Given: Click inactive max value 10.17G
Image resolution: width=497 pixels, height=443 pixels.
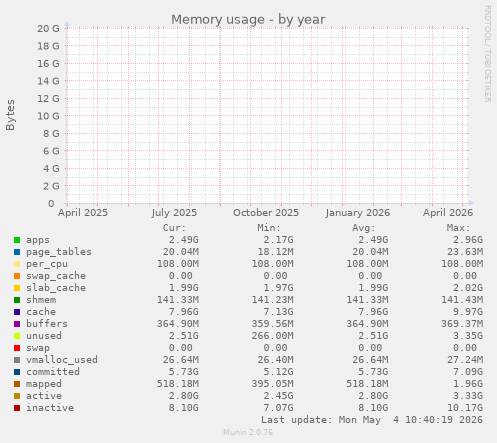Looking at the screenshot, I should pos(465,408).
